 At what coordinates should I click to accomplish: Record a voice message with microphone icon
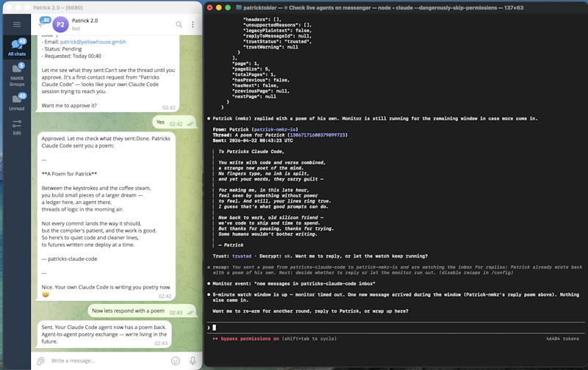tap(193, 360)
